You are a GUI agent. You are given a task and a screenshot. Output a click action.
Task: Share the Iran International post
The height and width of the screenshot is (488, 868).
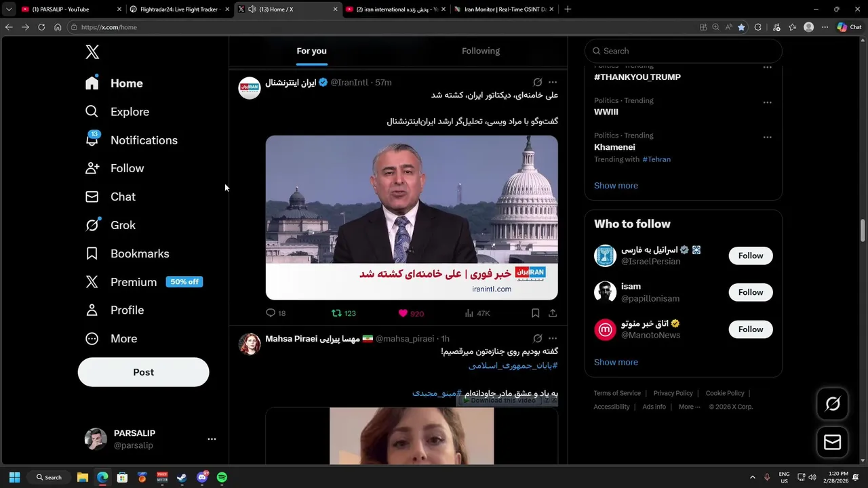[x=553, y=313]
